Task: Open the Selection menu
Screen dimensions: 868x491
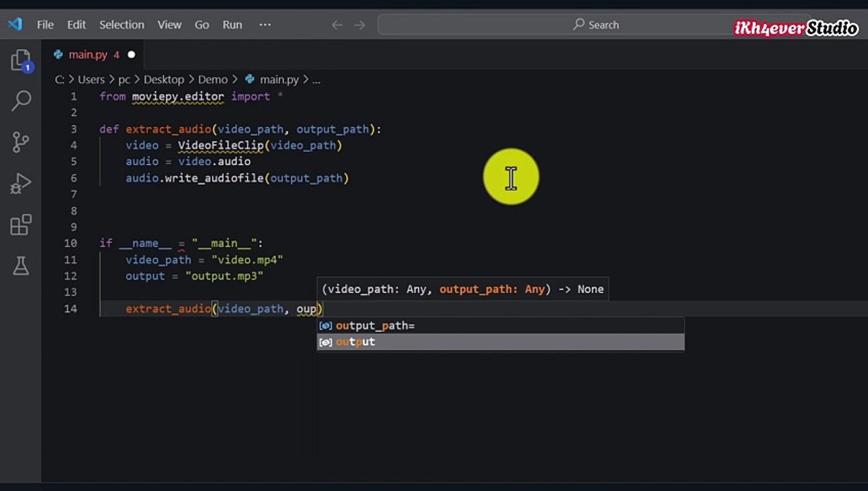Action: (x=121, y=25)
